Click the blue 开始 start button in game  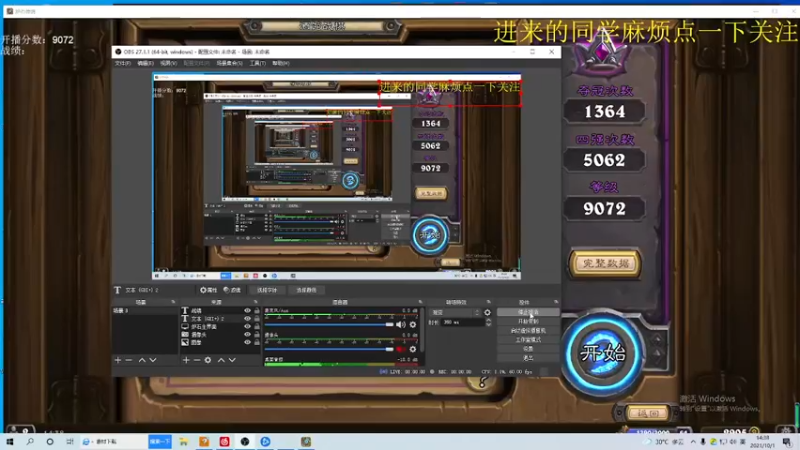pos(604,353)
